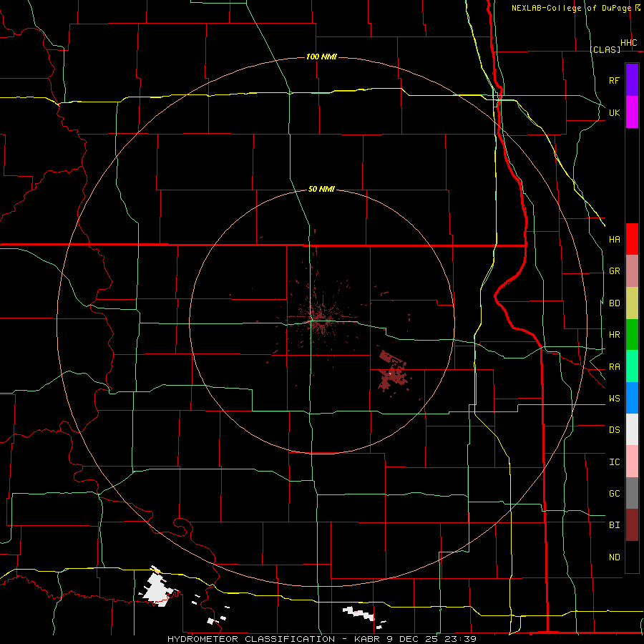Click the dark red biological echo cluster southeast

point(392,373)
